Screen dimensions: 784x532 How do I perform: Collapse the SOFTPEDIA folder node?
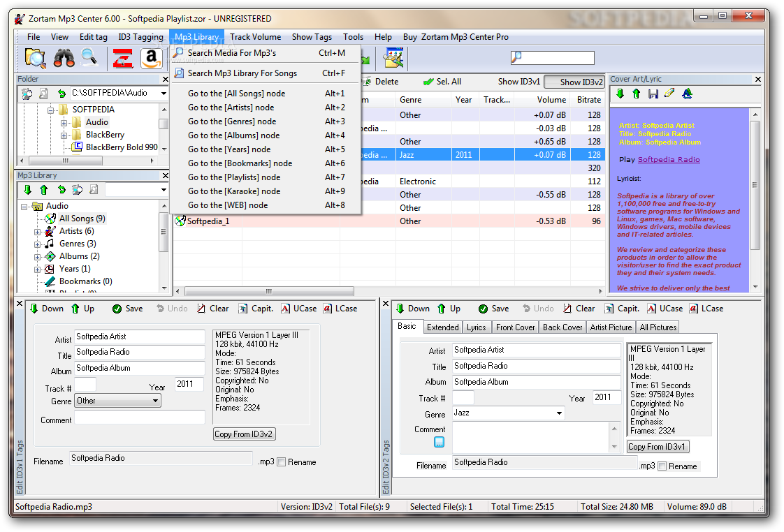point(50,110)
